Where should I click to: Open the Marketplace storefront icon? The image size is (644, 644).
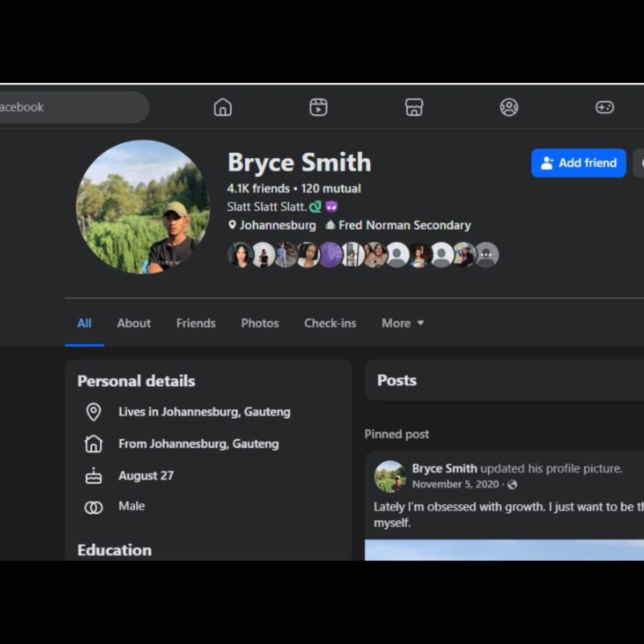pyautogui.click(x=414, y=107)
